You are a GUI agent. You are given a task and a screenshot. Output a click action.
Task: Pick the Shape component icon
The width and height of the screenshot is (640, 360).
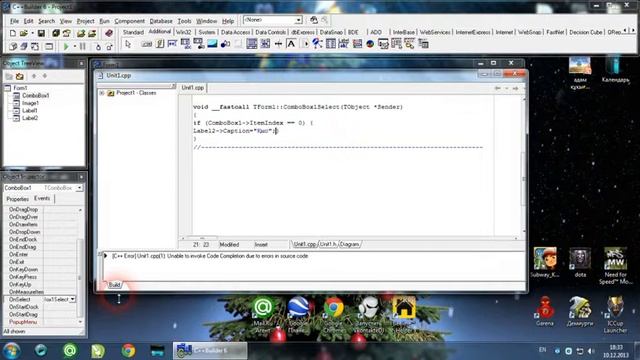click(x=225, y=44)
